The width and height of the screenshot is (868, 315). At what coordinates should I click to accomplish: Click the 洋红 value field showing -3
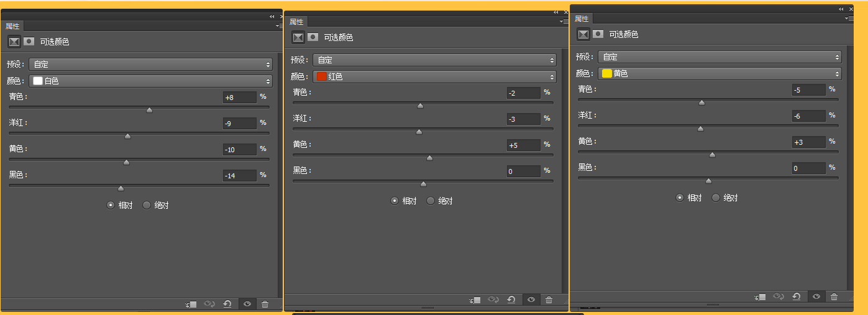[524, 119]
